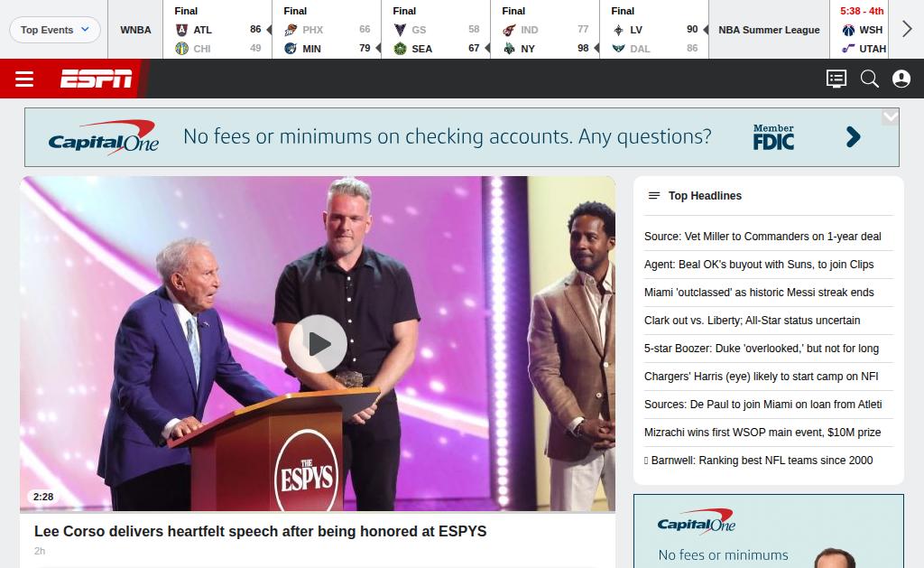Image resolution: width=924 pixels, height=568 pixels.
Task: Select the WNBA league label
Action: coord(135,30)
